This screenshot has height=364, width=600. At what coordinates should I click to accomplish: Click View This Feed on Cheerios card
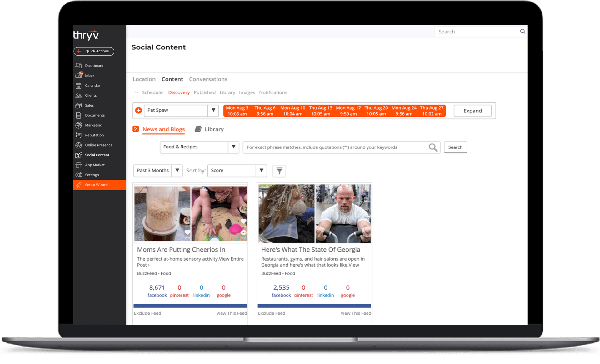[231, 313]
